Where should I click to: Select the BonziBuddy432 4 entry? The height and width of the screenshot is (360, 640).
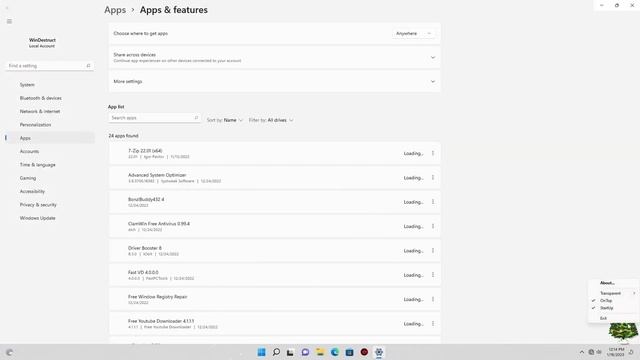pyautogui.click(x=274, y=202)
